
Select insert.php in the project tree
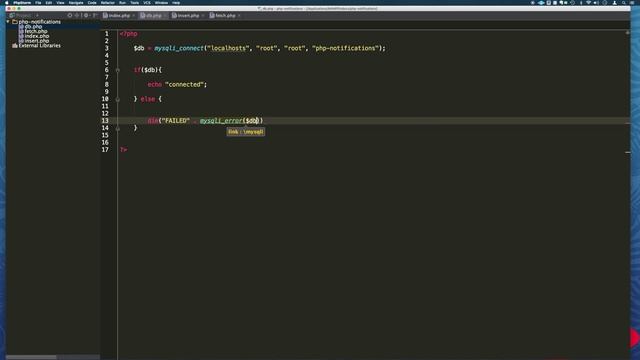(x=37, y=41)
